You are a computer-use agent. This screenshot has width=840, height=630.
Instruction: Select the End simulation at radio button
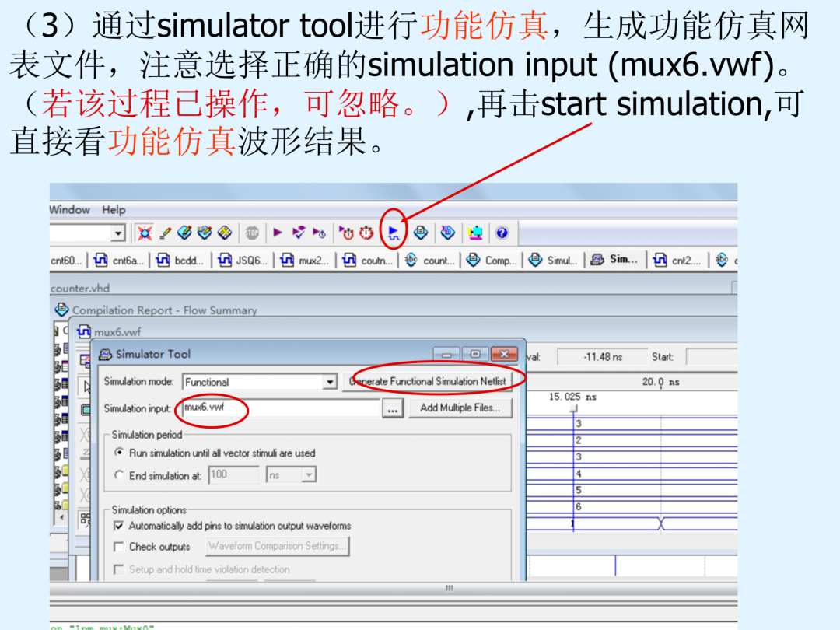(x=119, y=475)
